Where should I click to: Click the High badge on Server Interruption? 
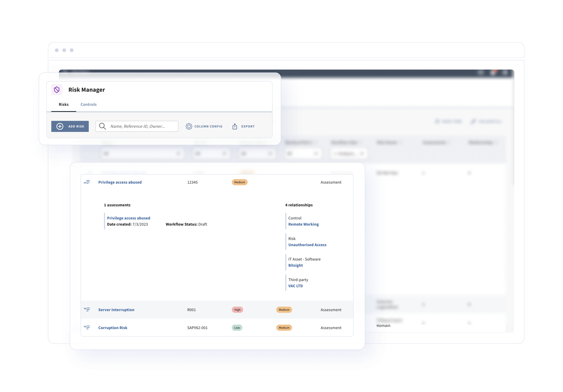(x=237, y=310)
